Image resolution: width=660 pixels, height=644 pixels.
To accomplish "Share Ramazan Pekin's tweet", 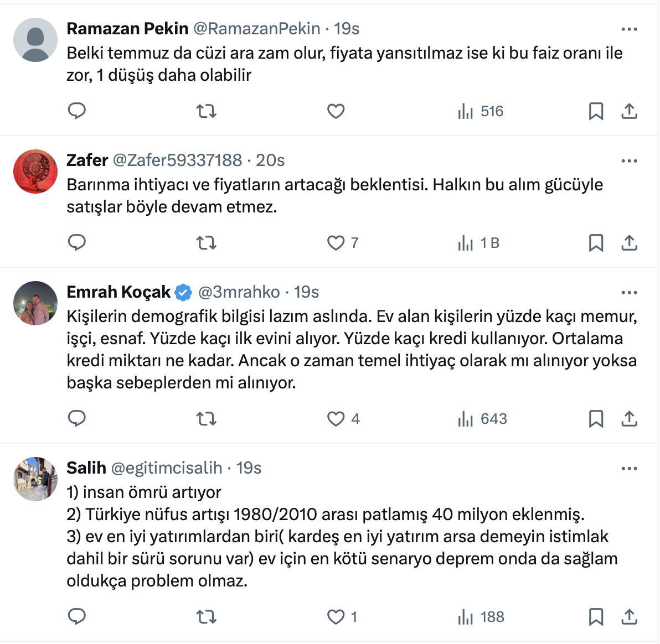I will click(629, 111).
